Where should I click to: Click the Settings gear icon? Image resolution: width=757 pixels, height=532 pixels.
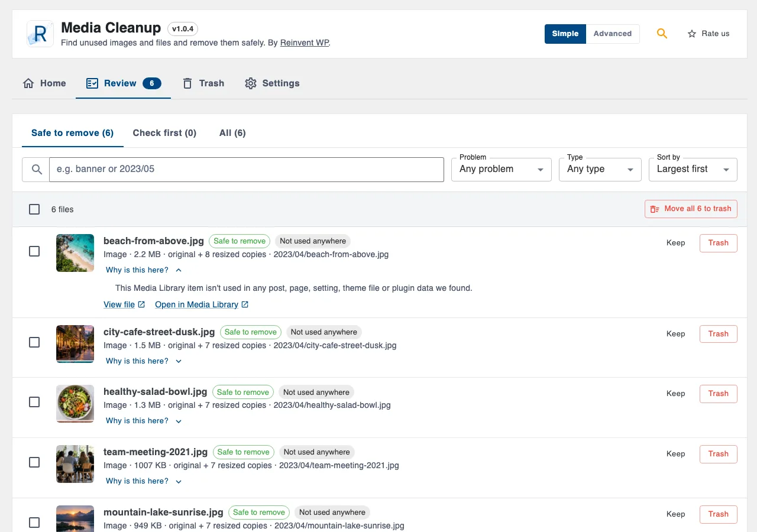click(251, 83)
